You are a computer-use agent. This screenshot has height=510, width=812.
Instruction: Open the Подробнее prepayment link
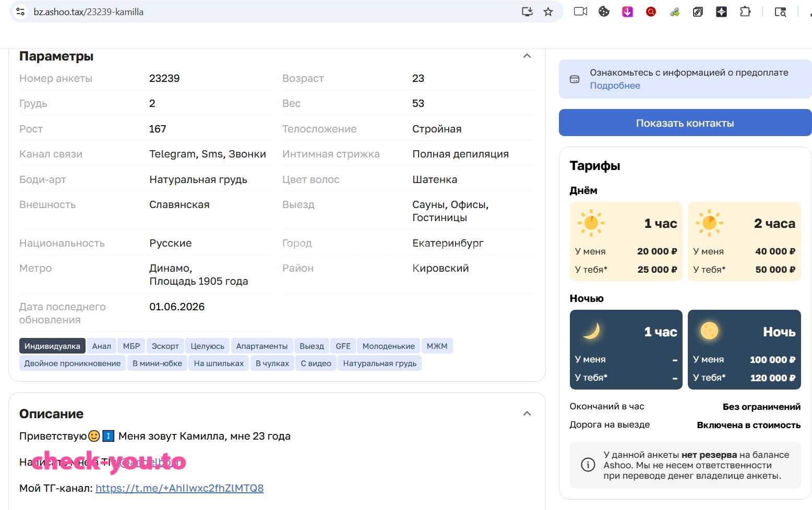615,86
